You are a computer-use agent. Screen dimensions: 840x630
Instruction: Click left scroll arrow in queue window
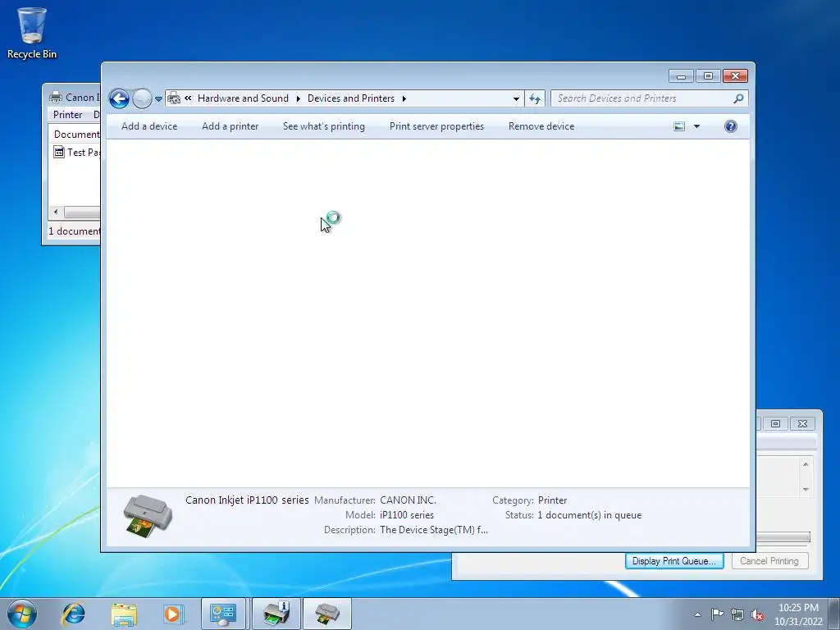pos(56,212)
